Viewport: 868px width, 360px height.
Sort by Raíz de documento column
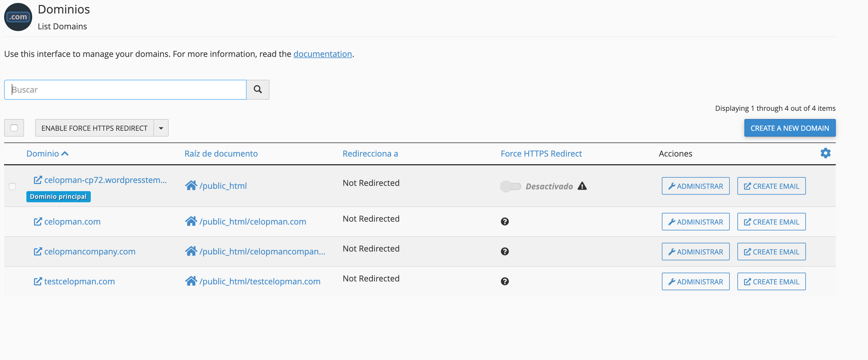pos(221,154)
